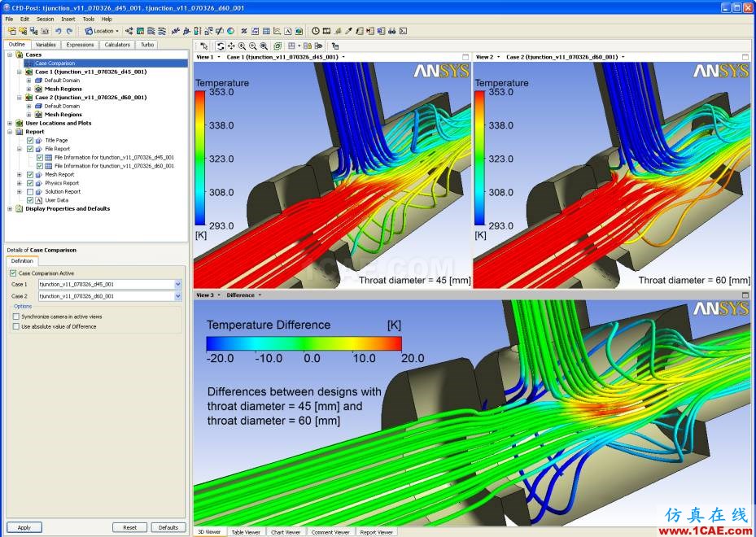Viewport: 756px width, 537px height.
Task: Open the Insert menu
Action: pyautogui.click(x=68, y=19)
